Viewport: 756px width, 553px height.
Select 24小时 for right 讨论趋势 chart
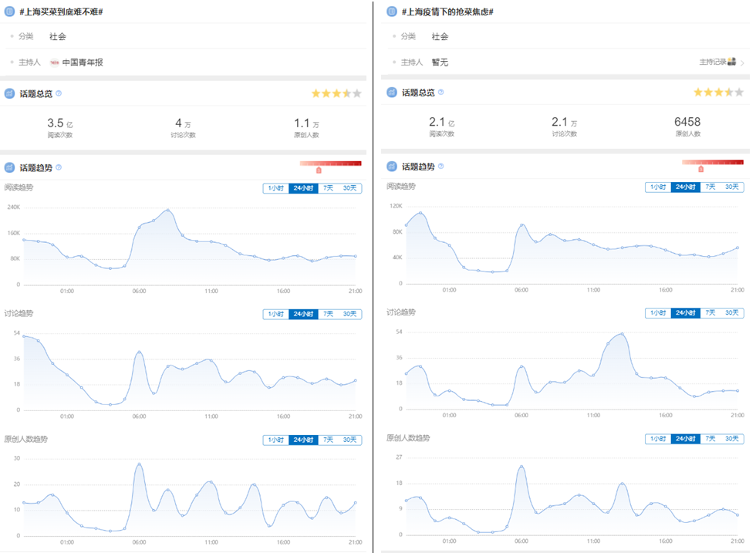[x=686, y=313]
